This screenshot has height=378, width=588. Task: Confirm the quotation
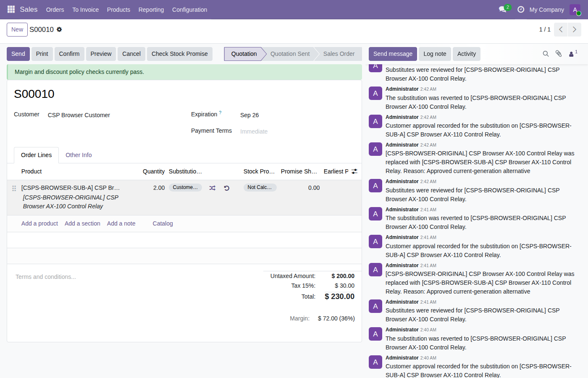[x=69, y=54]
